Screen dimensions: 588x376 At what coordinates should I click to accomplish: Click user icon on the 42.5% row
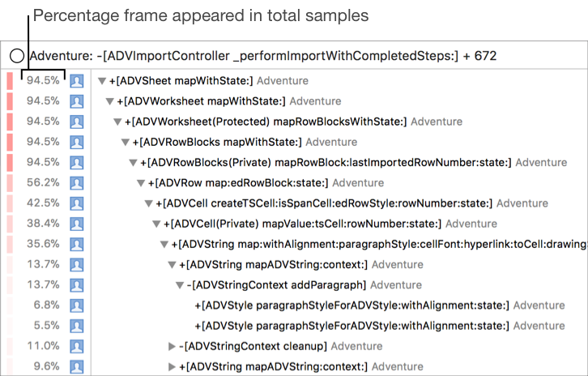(77, 203)
